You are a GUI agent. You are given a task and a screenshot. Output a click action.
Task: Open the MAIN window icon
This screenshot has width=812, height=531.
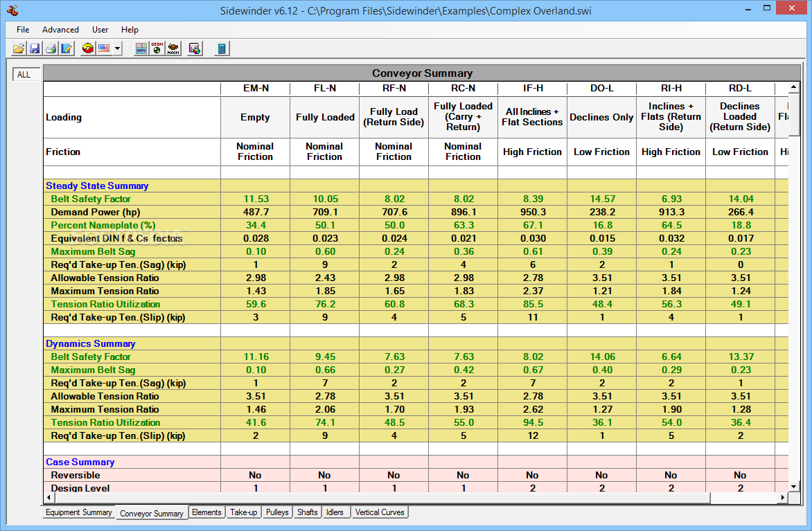(x=173, y=48)
